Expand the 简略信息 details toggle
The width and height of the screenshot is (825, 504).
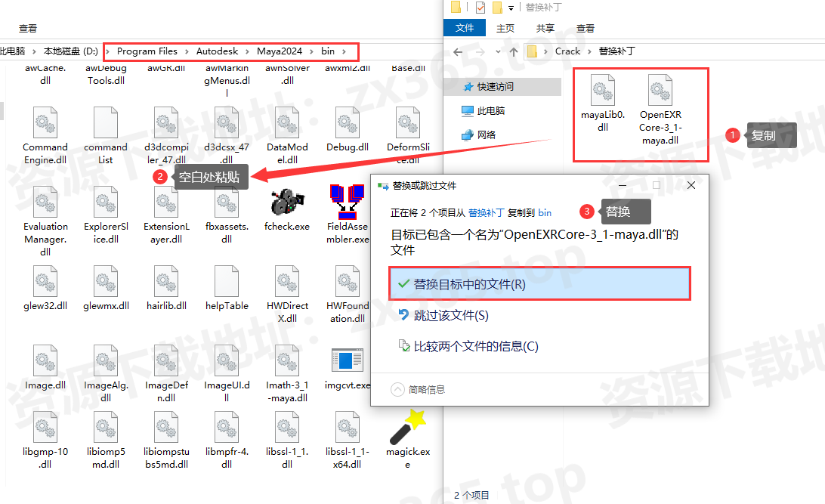click(419, 389)
